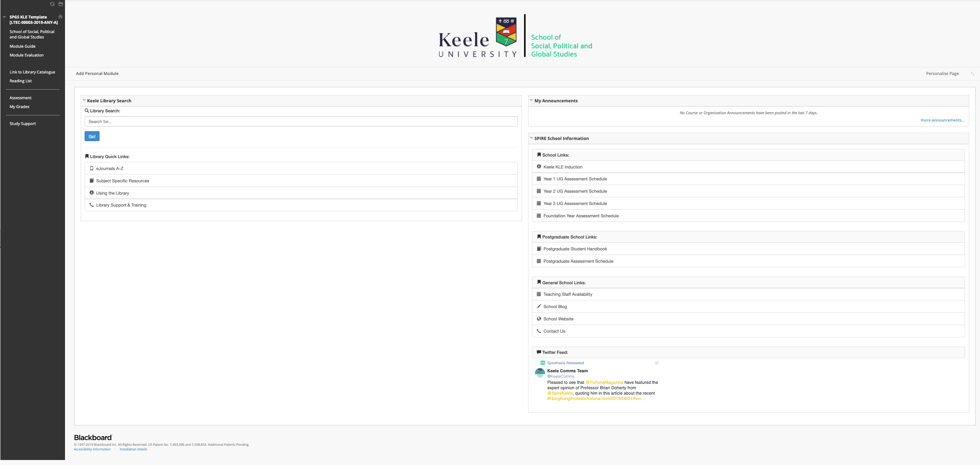Collapse the Keele Library Search module
Viewport: 980px width, 465px height.
pyautogui.click(x=84, y=100)
